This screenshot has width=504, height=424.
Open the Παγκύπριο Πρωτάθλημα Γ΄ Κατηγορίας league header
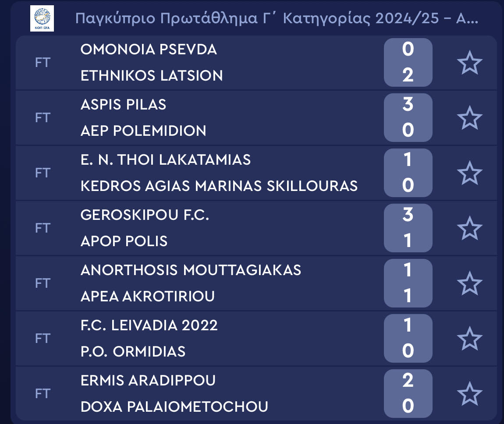277,18
